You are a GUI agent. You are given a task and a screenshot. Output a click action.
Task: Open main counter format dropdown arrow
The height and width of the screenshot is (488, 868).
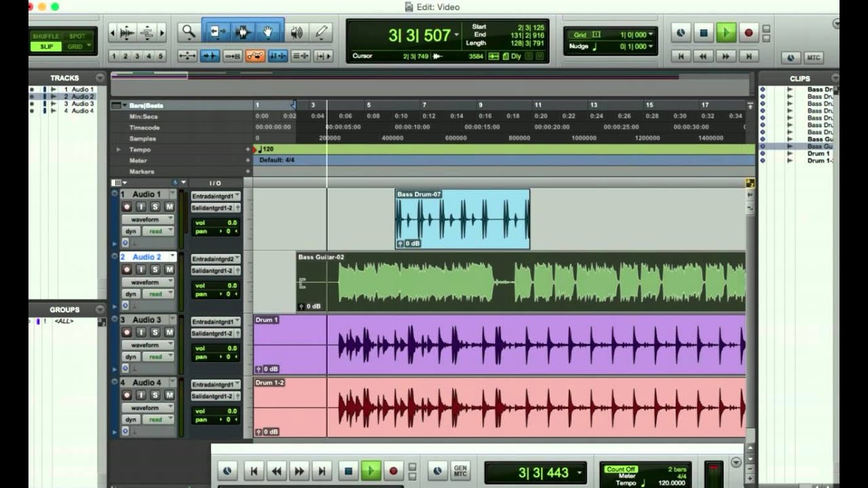[456, 35]
